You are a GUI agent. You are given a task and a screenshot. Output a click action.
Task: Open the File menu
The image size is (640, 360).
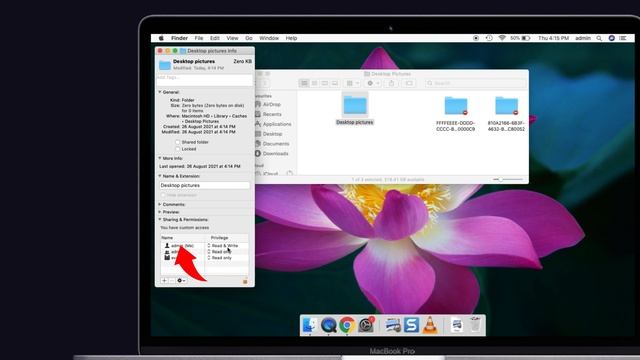pyautogui.click(x=199, y=38)
